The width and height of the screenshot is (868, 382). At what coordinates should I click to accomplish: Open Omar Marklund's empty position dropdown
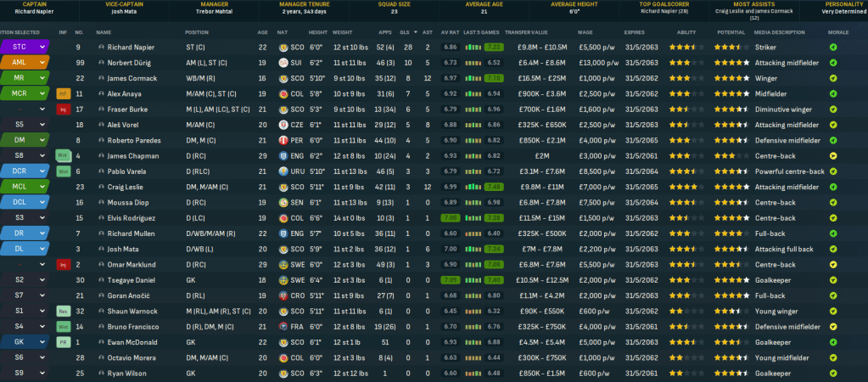[42, 264]
